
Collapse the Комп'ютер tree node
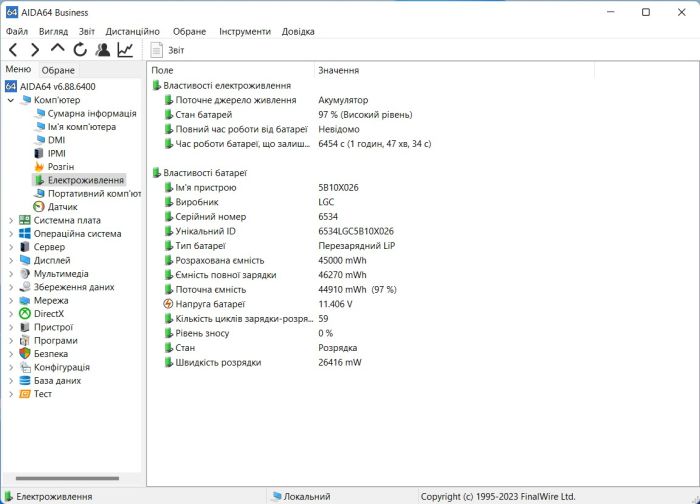point(11,100)
